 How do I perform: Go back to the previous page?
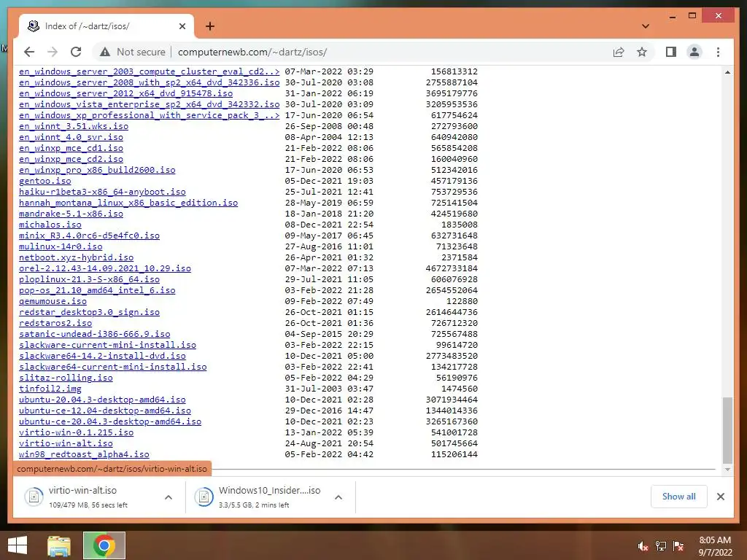[29, 52]
